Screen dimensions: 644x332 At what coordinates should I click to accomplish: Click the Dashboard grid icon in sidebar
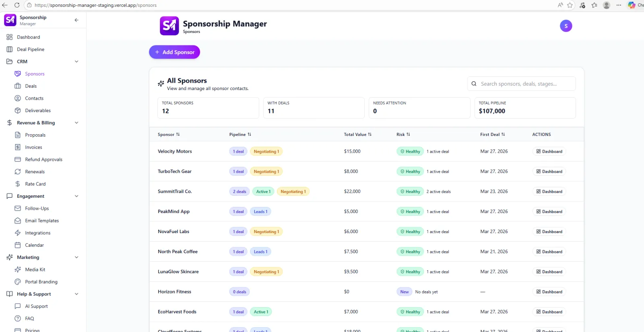(10, 37)
